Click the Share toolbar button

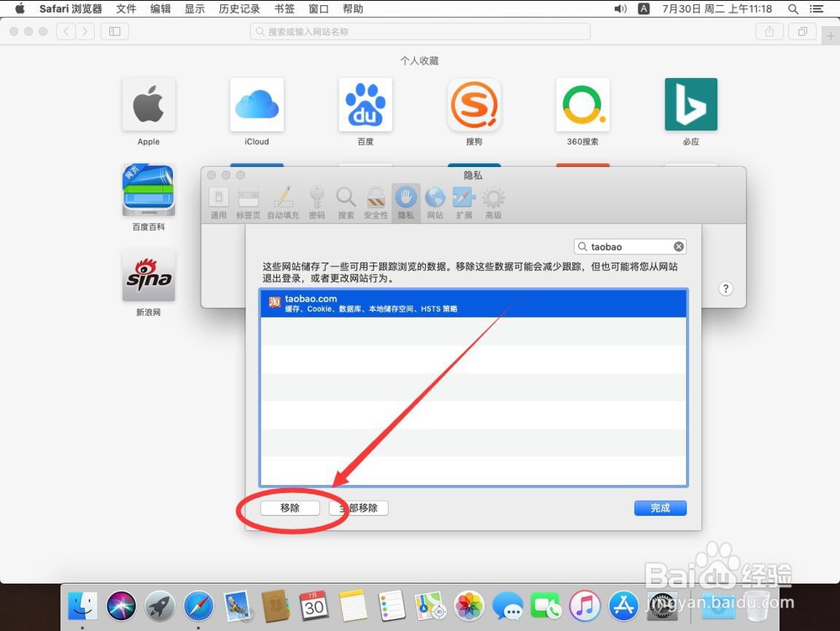tap(769, 32)
